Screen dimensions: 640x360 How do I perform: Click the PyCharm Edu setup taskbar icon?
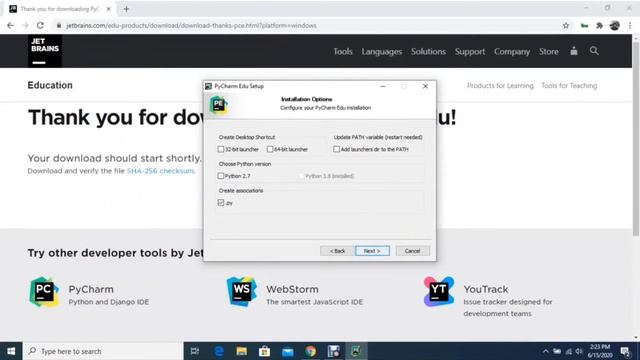[x=356, y=351]
